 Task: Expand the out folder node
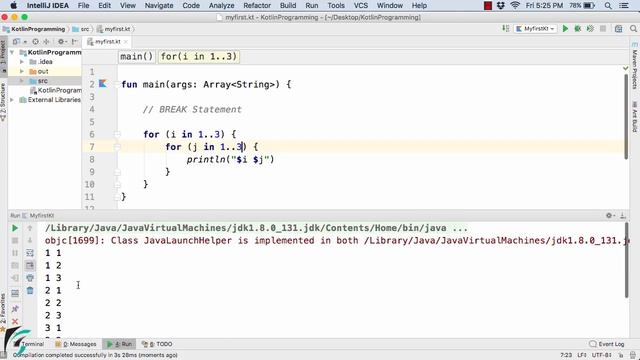[22, 71]
